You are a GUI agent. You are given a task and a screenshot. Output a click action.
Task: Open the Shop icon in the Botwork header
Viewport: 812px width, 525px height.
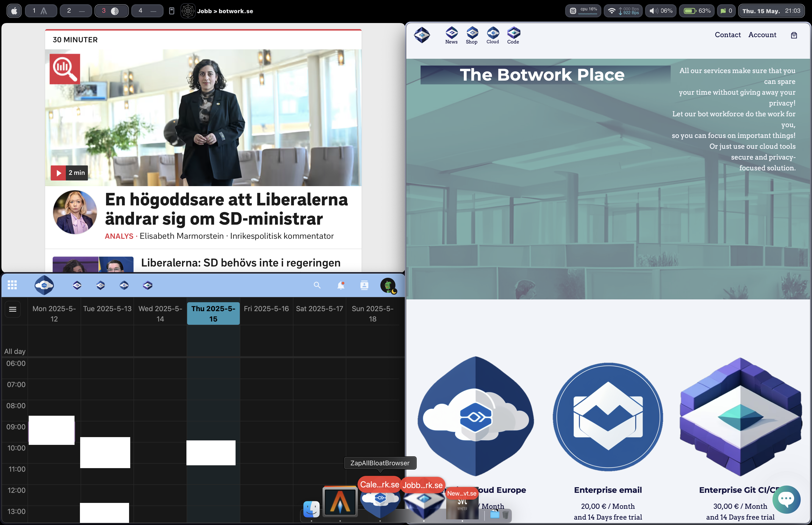click(472, 35)
